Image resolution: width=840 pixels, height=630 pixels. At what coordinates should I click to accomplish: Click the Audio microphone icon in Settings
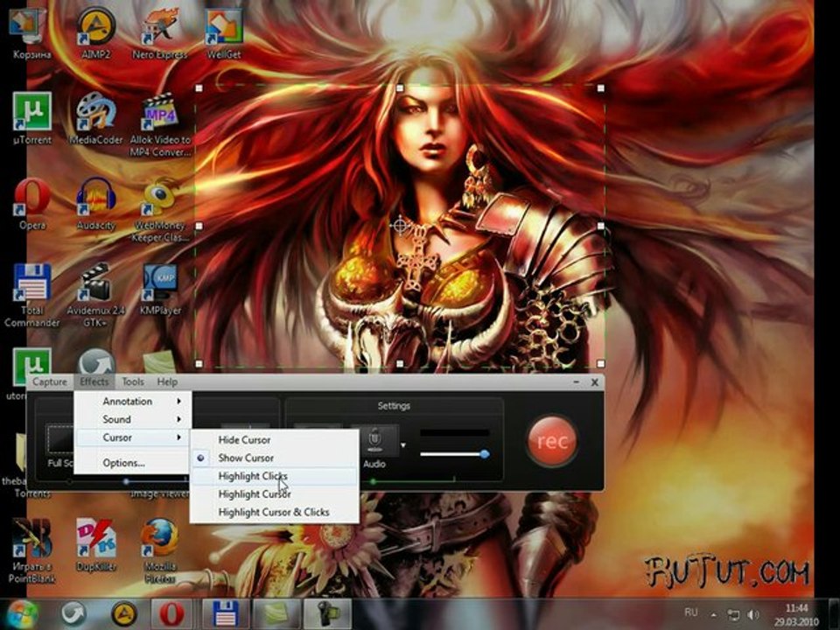(x=374, y=441)
